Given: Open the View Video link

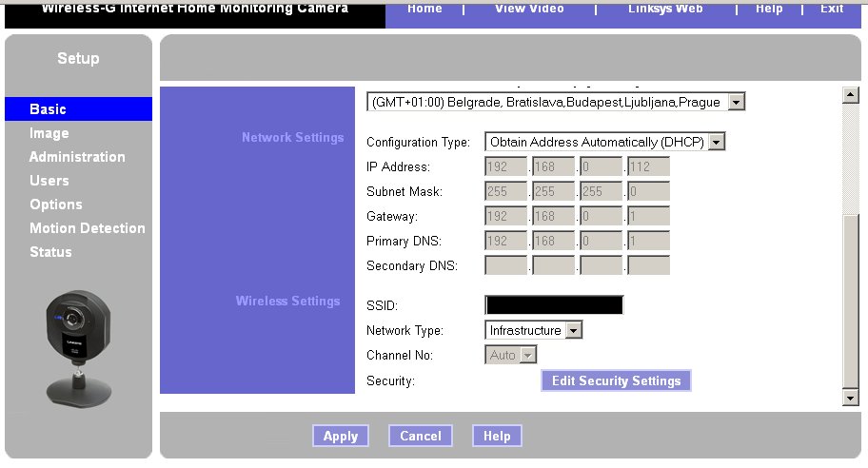Looking at the screenshot, I should [x=529, y=9].
